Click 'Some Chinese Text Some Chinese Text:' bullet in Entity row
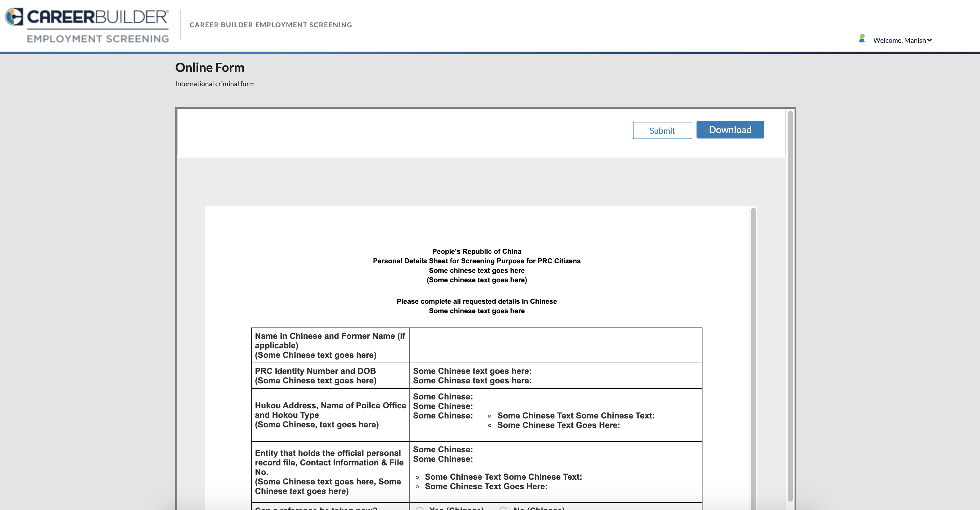The width and height of the screenshot is (980, 510). coord(503,477)
